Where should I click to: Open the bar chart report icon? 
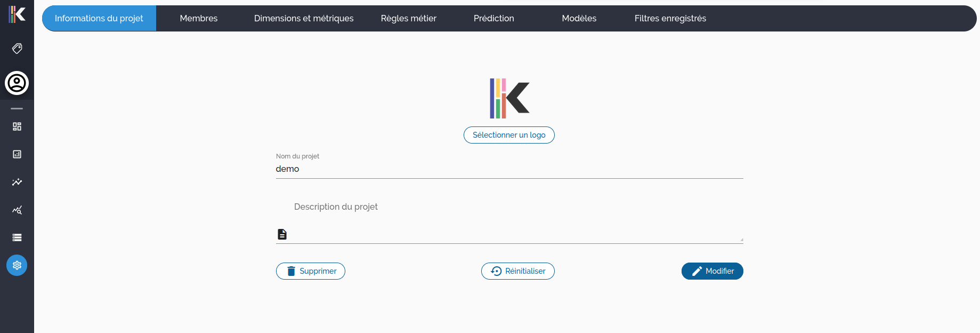coord(17,154)
